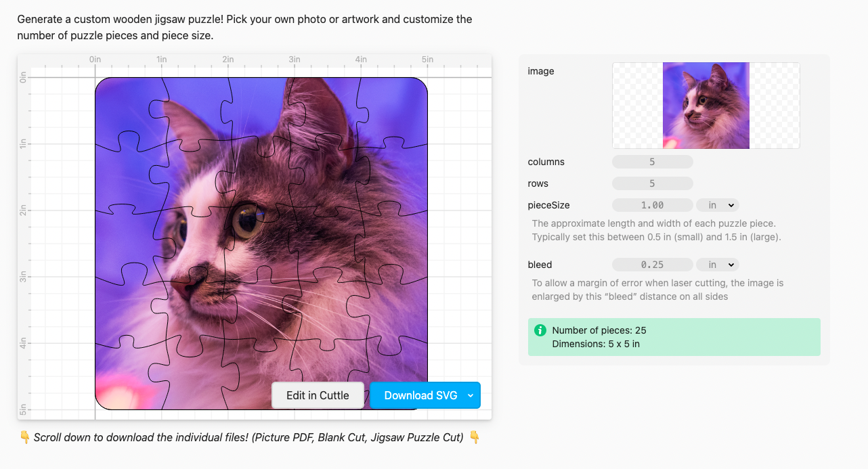Viewport: 868px width, 469px height.
Task: Click the pieceSize parameter label
Action: click(x=548, y=205)
